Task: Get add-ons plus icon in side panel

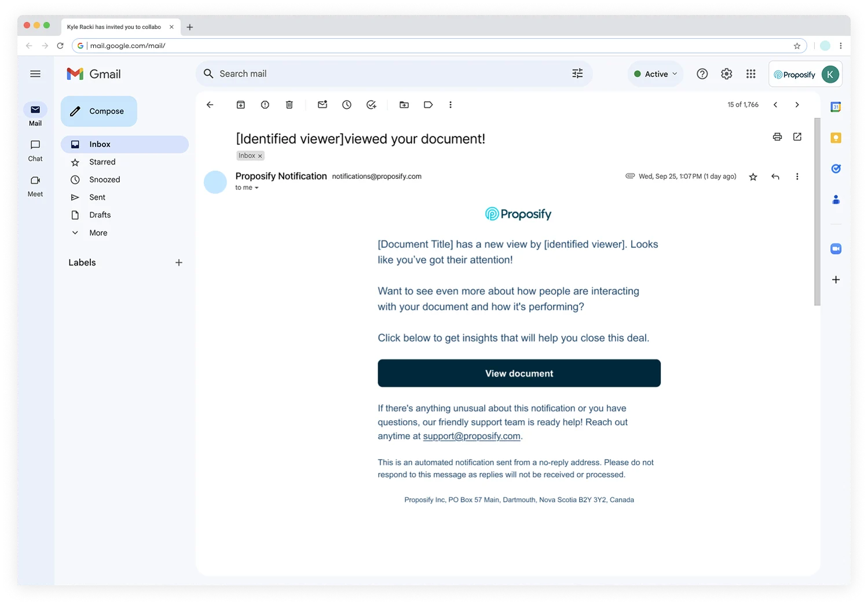Action: coord(836,280)
